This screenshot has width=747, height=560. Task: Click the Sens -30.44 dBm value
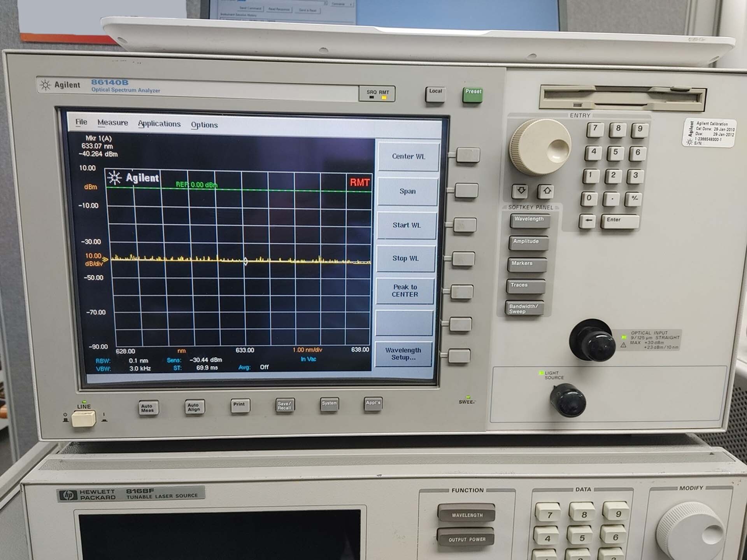coord(206,360)
